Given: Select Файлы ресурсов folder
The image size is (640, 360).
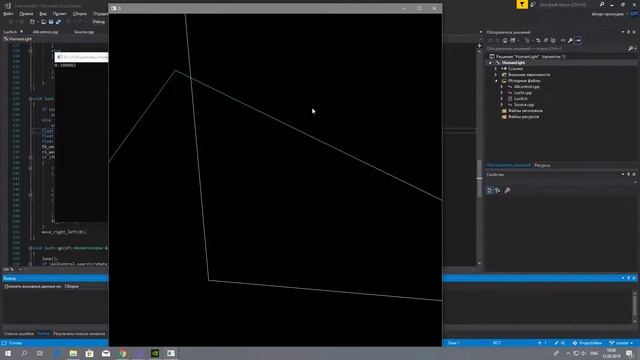Looking at the screenshot, I should 523,117.
